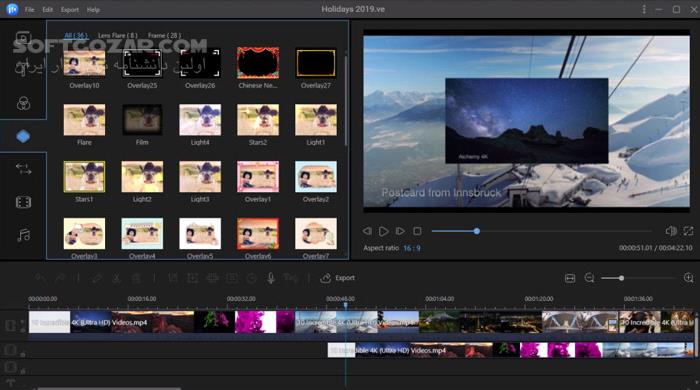This screenshot has width=700, height=390.
Task: Click the Undo arrow in timeline toolbar
Action: [x=41, y=278]
